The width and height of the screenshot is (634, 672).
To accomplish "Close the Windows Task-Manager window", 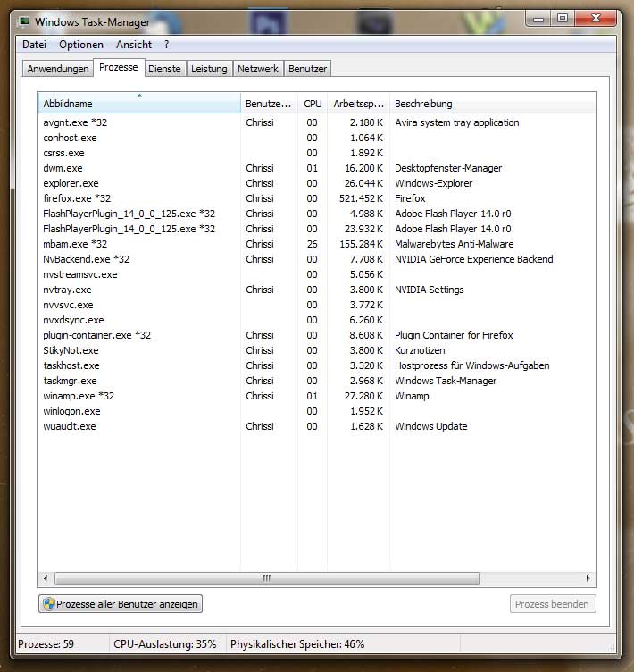I will point(596,19).
